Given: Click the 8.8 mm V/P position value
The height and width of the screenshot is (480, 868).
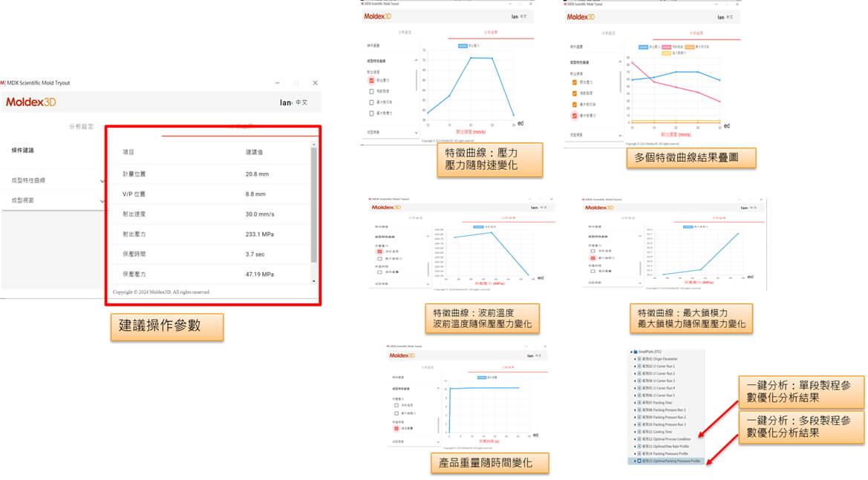Looking at the screenshot, I should tap(255, 194).
